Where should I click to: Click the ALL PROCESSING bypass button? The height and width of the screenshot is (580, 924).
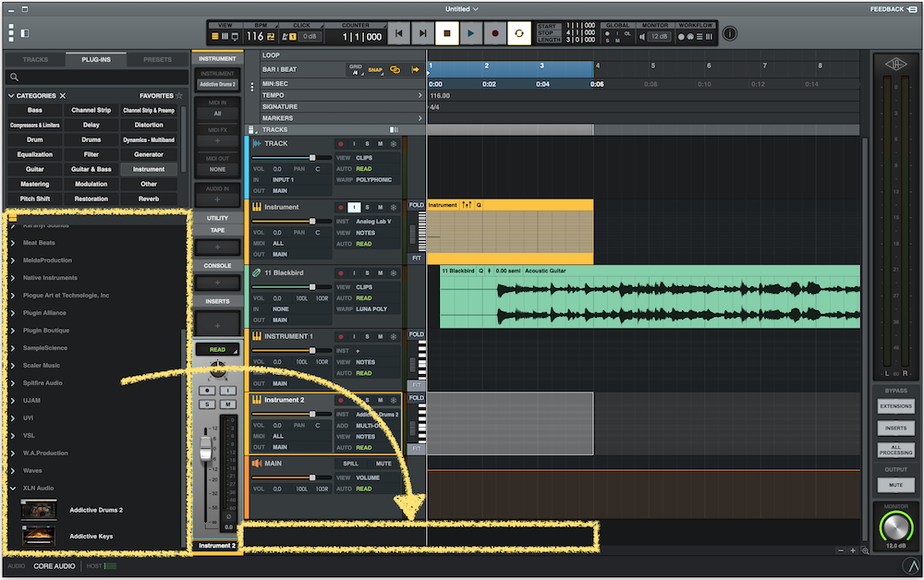[x=895, y=450]
